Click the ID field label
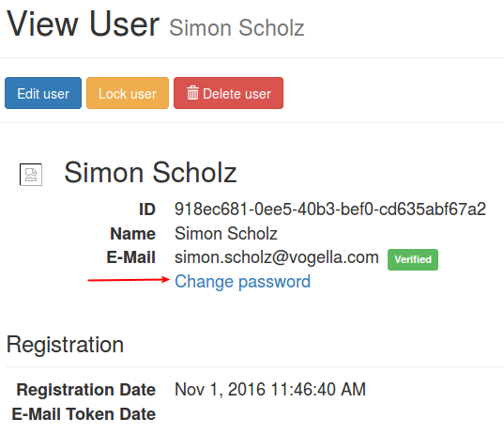Image resolution: width=504 pixels, height=434 pixels. click(147, 209)
